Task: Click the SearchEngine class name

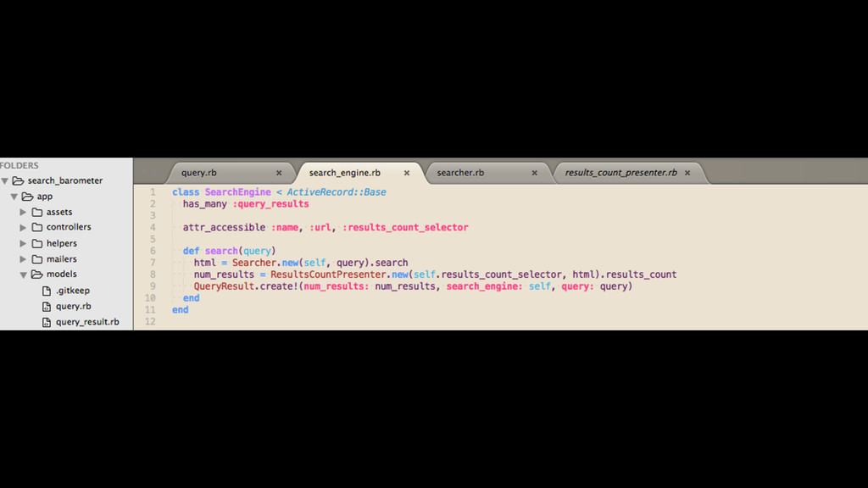Action: 238,192
